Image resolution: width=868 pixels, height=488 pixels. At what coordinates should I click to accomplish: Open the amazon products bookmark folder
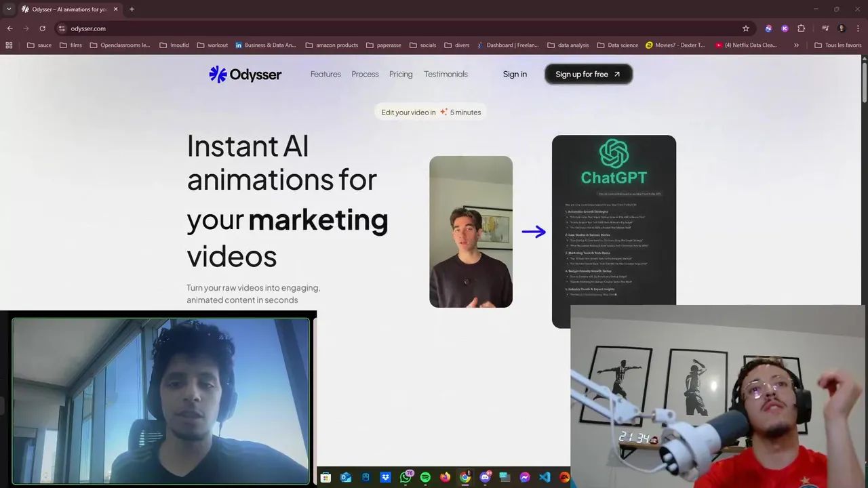tap(332, 45)
